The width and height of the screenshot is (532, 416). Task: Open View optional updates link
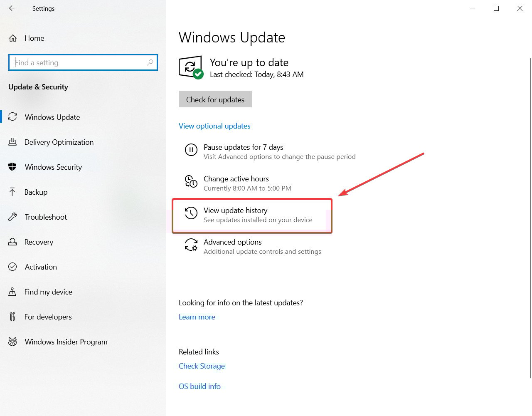tap(214, 126)
